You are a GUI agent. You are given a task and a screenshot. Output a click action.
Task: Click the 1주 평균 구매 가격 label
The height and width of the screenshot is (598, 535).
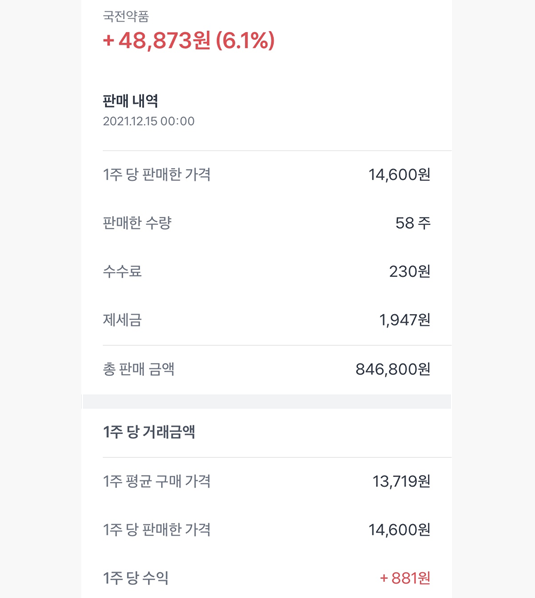(157, 481)
